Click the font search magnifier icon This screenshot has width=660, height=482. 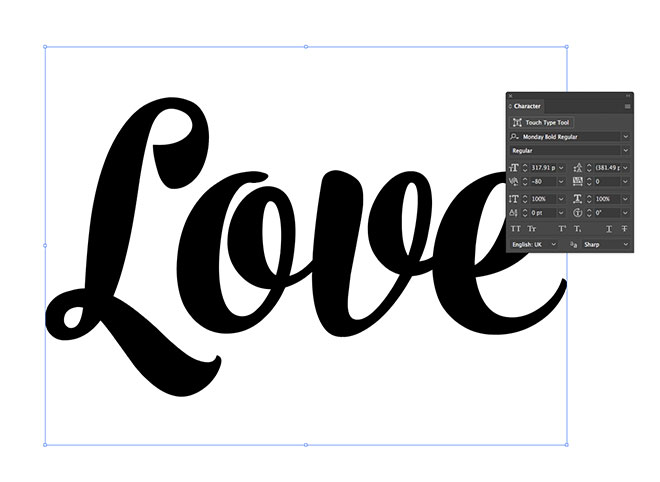point(515,136)
